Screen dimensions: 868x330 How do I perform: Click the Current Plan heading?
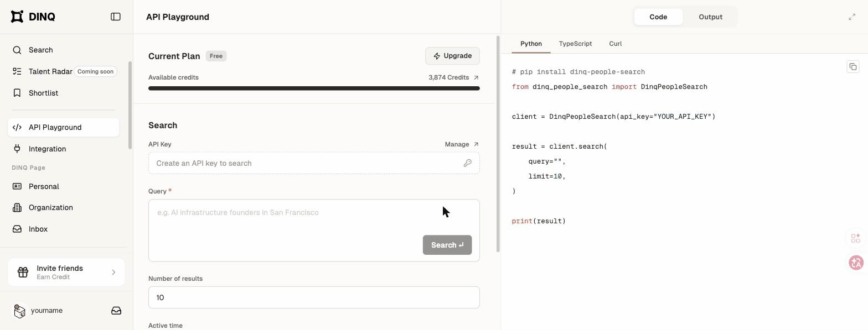(174, 56)
